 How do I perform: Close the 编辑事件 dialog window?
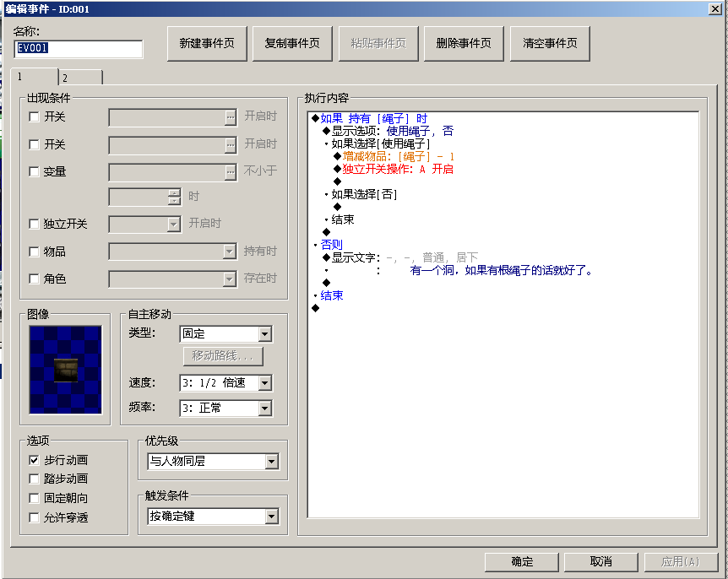click(x=715, y=8)
